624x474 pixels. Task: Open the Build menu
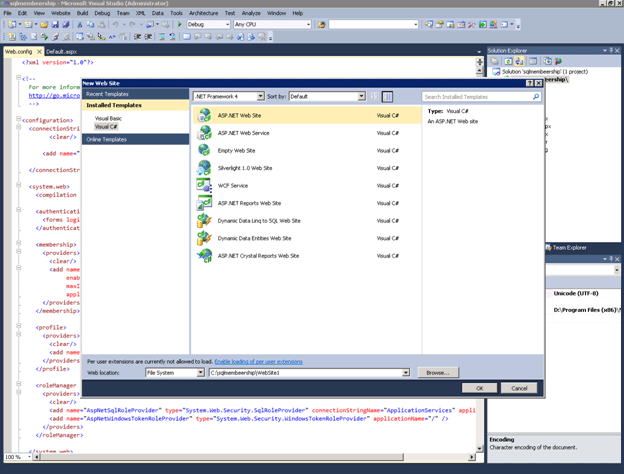tap(82, 13)
